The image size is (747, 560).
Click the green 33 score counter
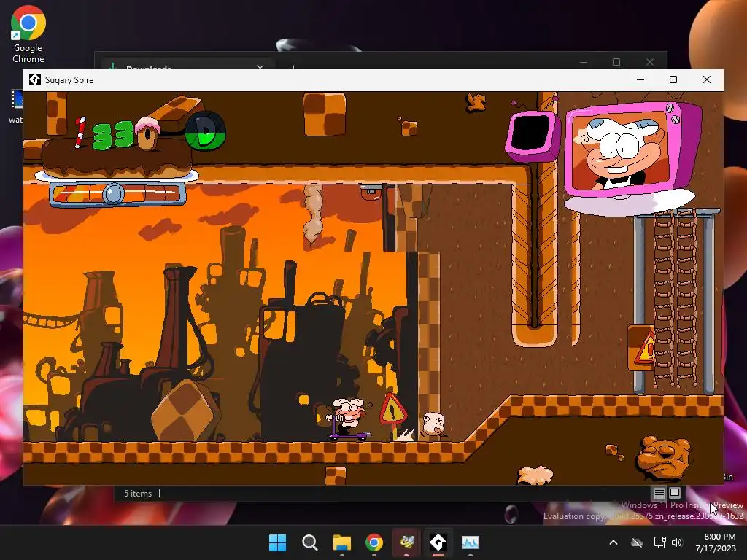pyautogui.click(x=113, y=134)
